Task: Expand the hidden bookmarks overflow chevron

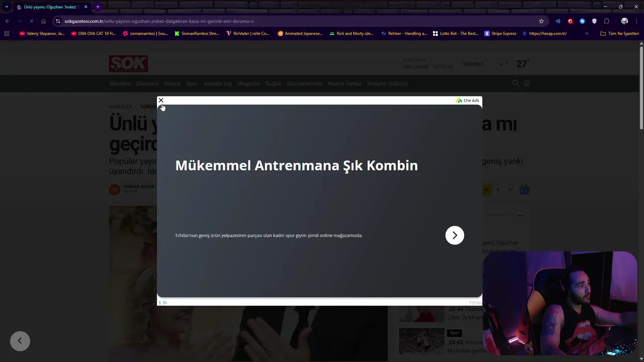Action: click(x=587, y=34)
